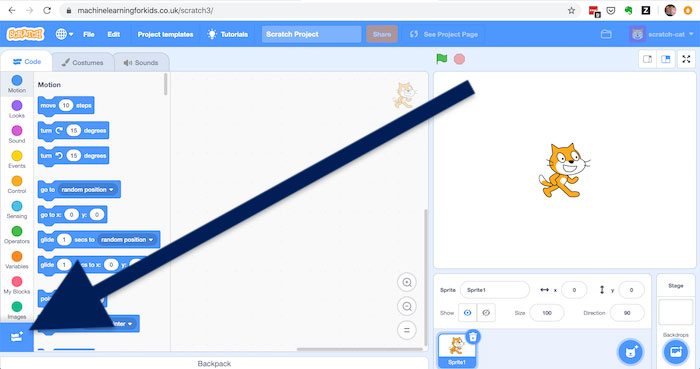Show the sprite using the eye icon
Viewport: 700px width, 369px height.
coord(467,313)
